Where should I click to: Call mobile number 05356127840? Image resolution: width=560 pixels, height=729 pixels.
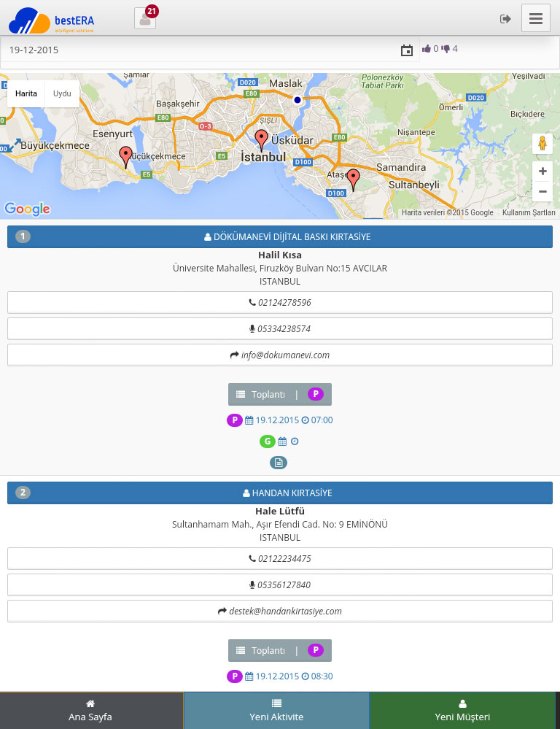point(280,585)
